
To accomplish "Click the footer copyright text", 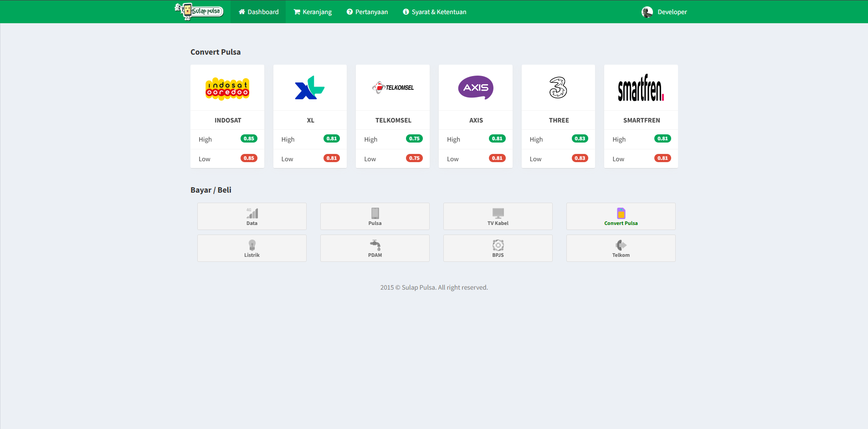I will (434, 287).
